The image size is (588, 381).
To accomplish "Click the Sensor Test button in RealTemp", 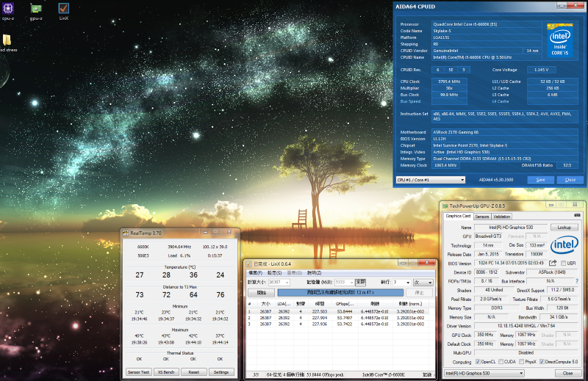I will click(138, 371).
